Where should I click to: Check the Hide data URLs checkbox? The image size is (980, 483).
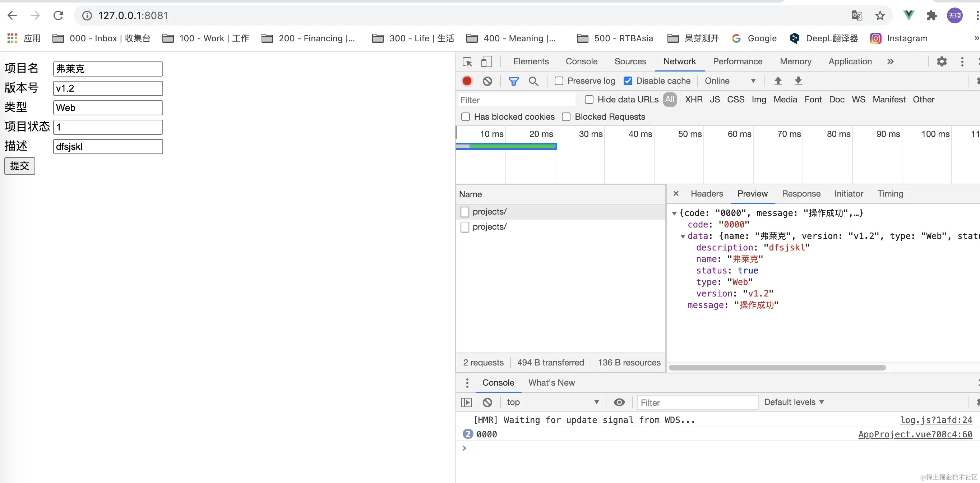(x=589, y=100)
